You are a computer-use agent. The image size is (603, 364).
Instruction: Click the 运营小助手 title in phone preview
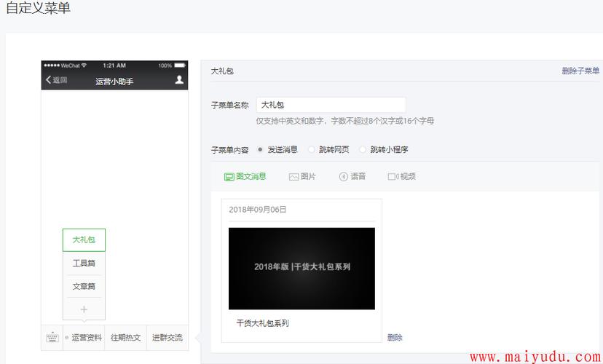[x=114, y=82]
